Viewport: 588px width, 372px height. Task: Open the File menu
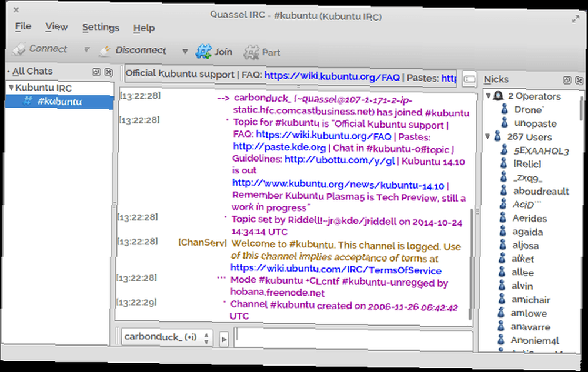click(24, 26)
